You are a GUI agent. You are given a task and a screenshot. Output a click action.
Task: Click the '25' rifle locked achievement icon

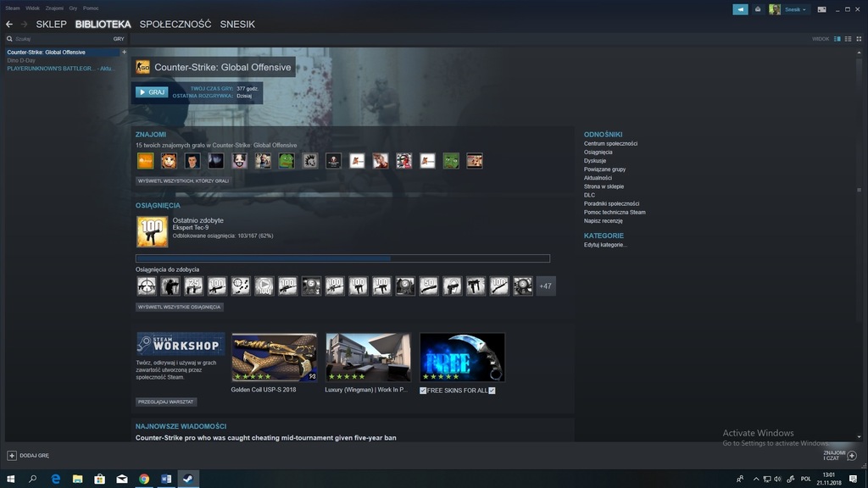point(194,286)
